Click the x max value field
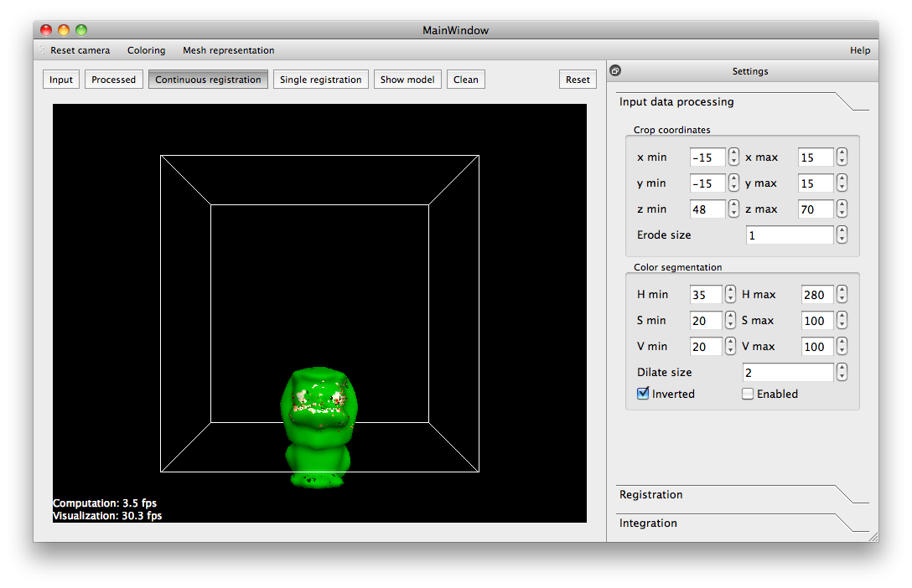 coord(816,157)
